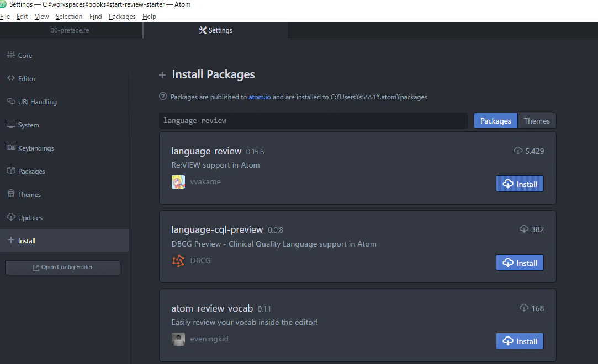Click Open Config Folder button

coord(62,267)
